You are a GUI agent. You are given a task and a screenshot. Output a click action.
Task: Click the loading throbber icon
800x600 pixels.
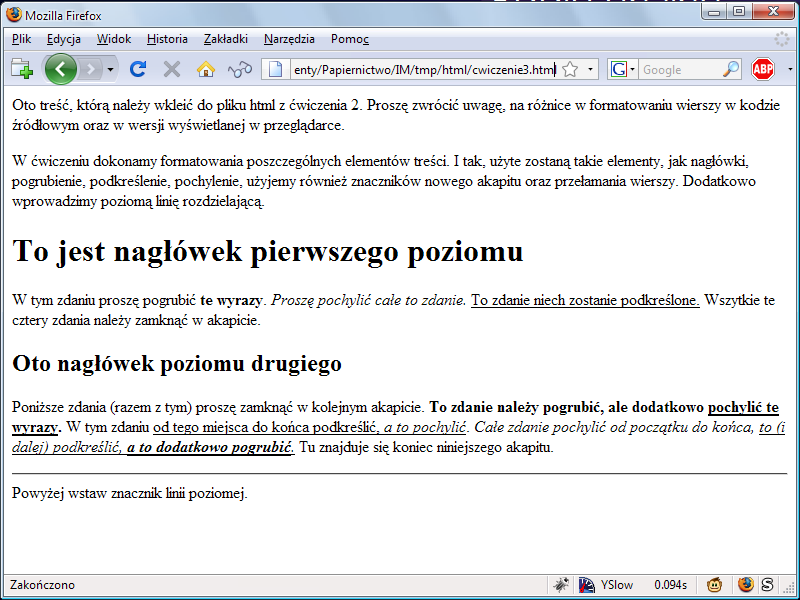[782, 39]
